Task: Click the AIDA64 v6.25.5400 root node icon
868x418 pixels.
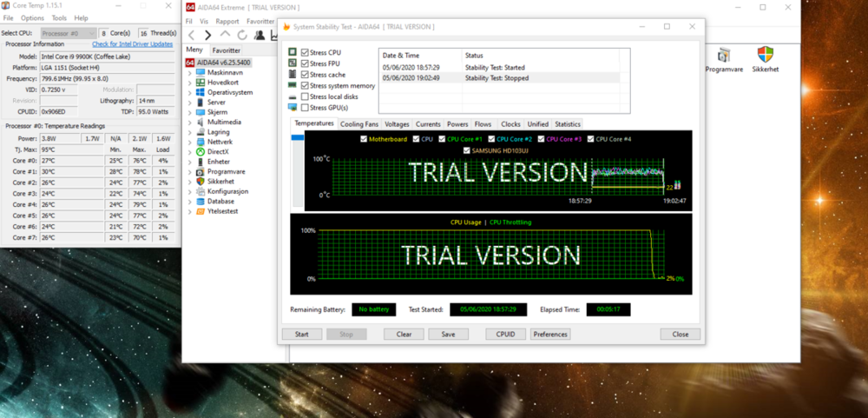Action: coord(190,63)
